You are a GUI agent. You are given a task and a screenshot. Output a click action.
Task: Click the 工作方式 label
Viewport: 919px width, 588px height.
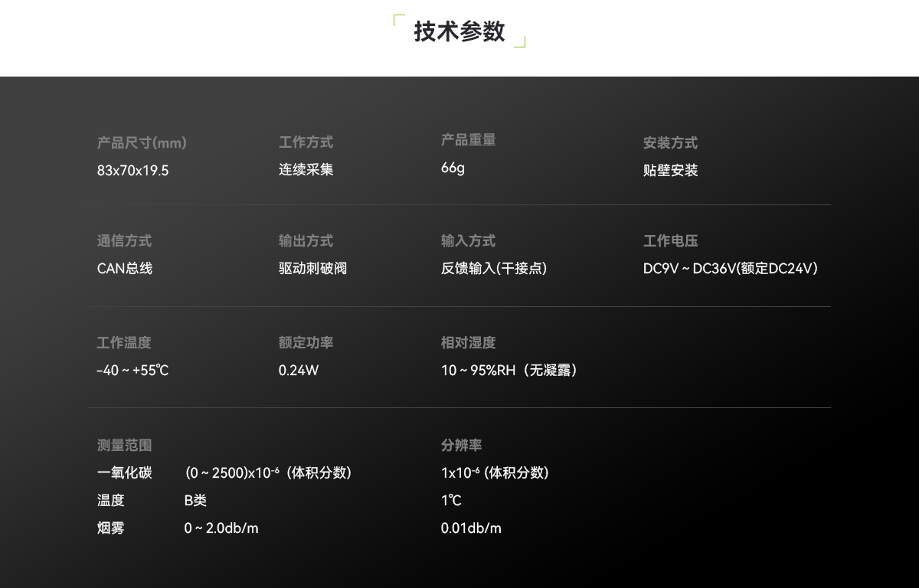306,142
